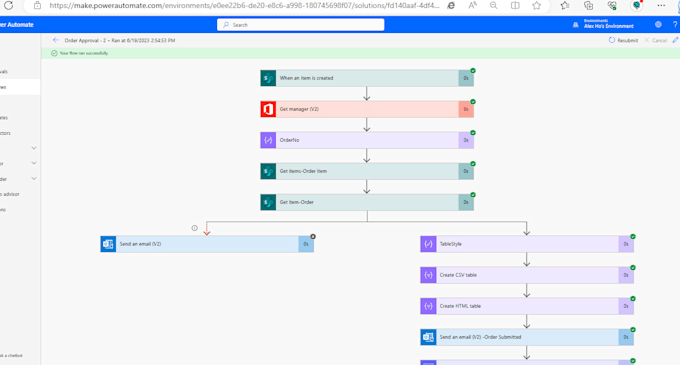Open the Favorites list icon
The image size is (680, 365).
(565, 6)
